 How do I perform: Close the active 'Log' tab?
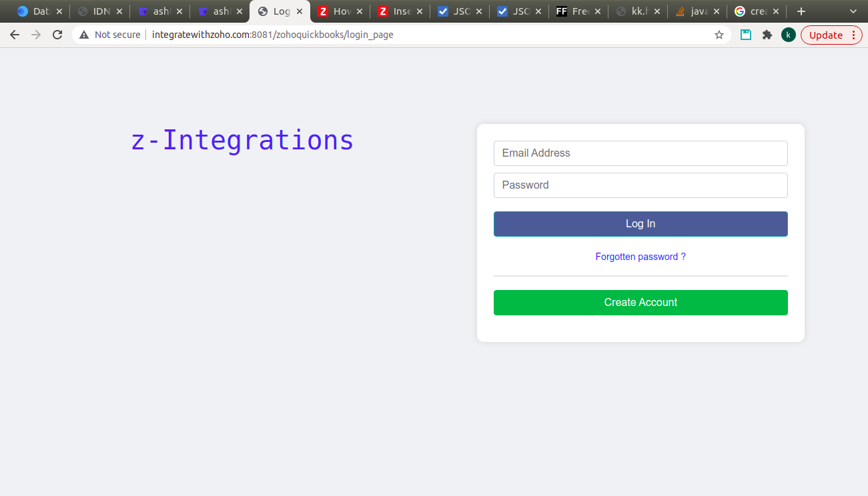pyautogui.click(x=300, y=11)
